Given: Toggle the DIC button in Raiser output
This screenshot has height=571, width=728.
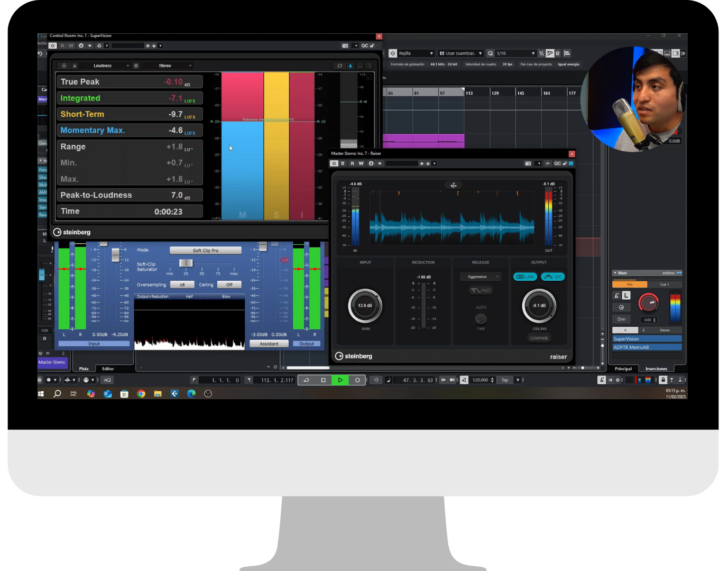Looking at the screenshot, I should coord(552,277).
